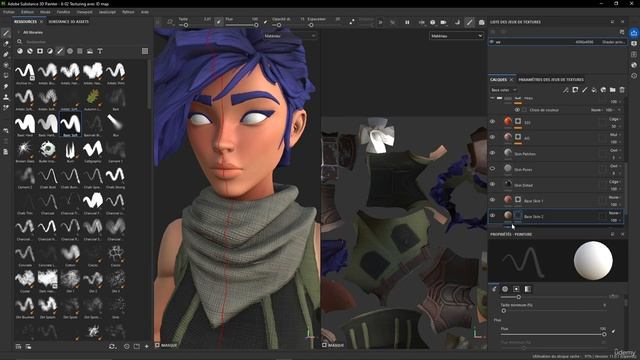Viewport: 640px width, 360px height.
Task: Select the Eraser tool in left toolbar
Action: pos(6,43)
